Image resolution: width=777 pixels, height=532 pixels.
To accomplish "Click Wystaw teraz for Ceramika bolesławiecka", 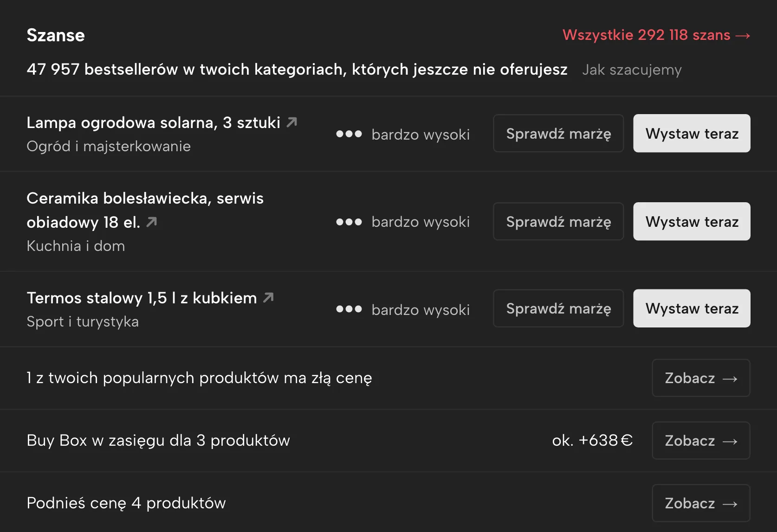I will (692, 222).
